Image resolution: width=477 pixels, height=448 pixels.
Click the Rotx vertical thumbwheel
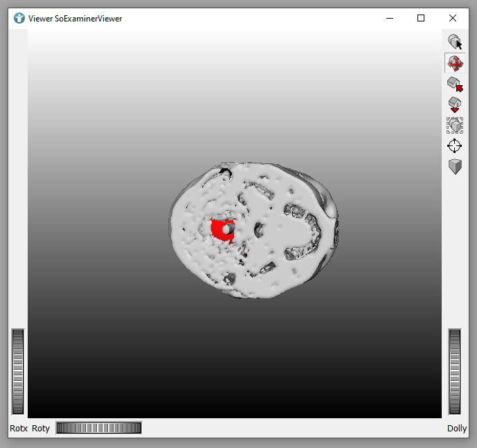(18, 372)
